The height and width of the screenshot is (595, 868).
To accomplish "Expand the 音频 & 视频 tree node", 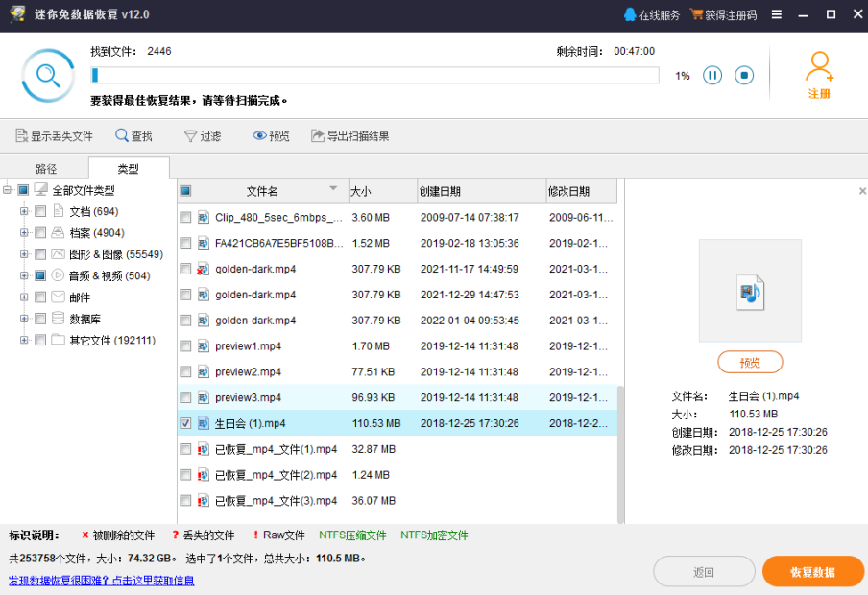I will tap(24, 275).
